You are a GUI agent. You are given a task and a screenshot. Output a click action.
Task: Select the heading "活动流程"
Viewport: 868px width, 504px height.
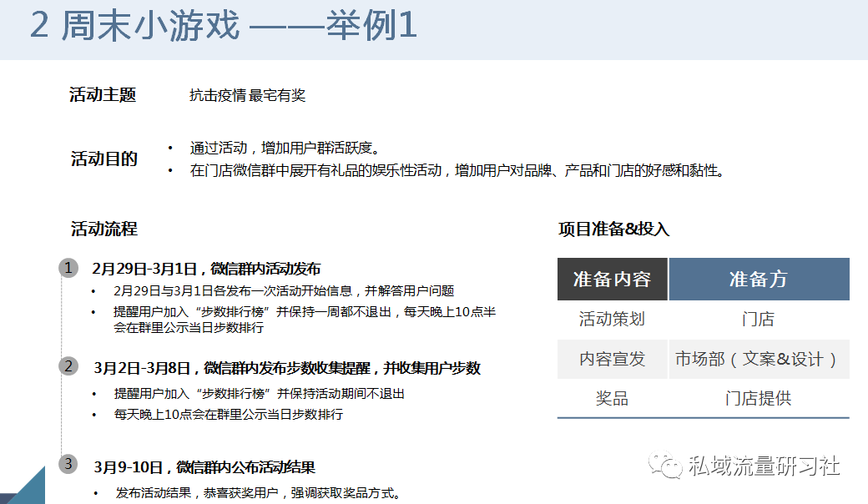(103, 229)
